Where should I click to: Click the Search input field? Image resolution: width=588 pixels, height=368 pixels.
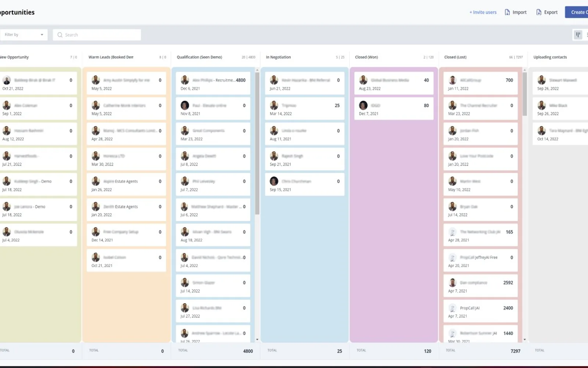pyautogui.click(x=97, y=35)
